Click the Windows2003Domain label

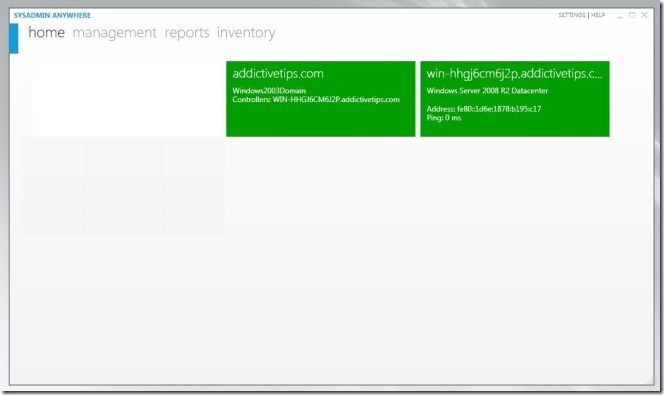pyautogui.click(x=269, y=91)
